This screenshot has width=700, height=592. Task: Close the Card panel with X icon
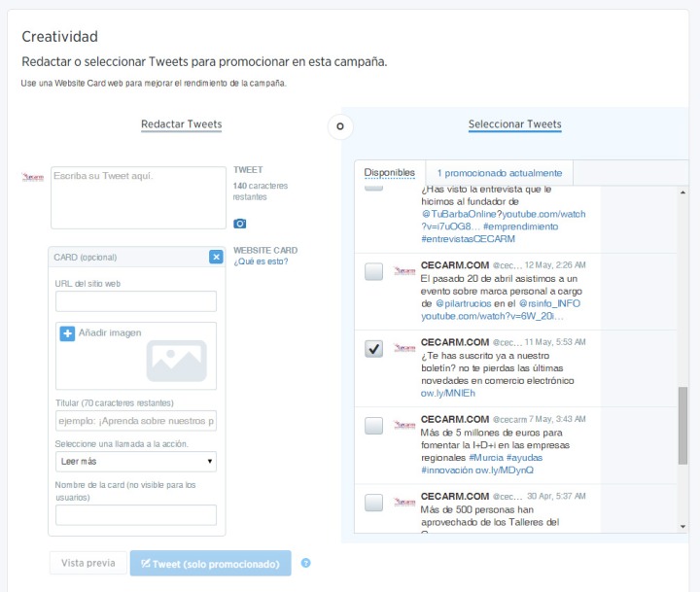pos(216,257)
